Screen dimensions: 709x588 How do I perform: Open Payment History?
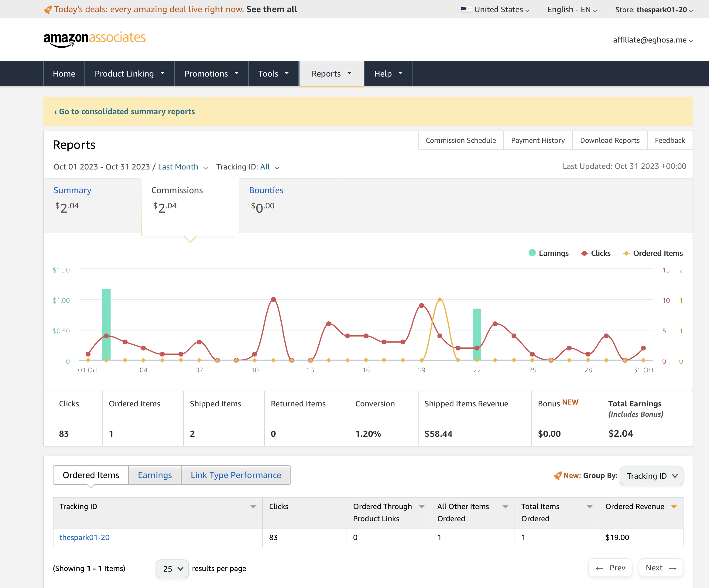click(538, 140)
